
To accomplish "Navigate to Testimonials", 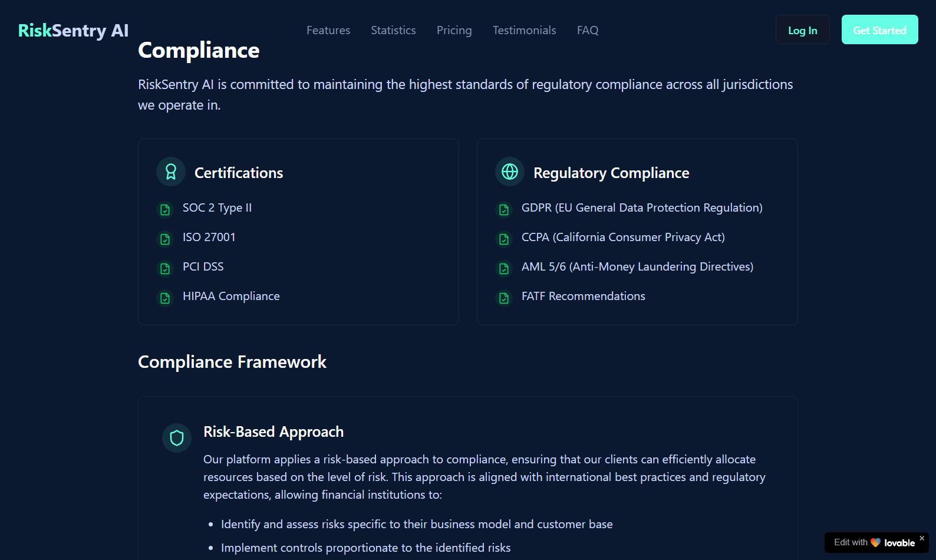I will [x=524, y=30].
